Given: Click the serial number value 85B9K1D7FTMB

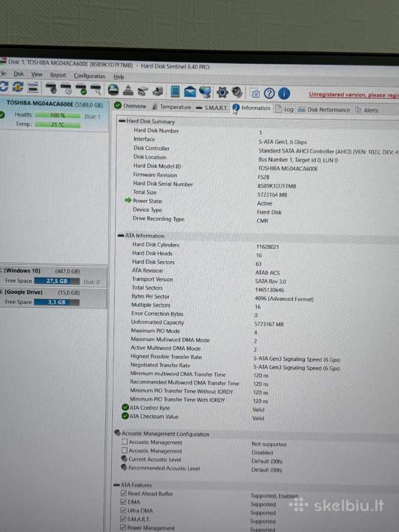Looking at the screenshot, I should pyautogui.click(x=277, y=186).
